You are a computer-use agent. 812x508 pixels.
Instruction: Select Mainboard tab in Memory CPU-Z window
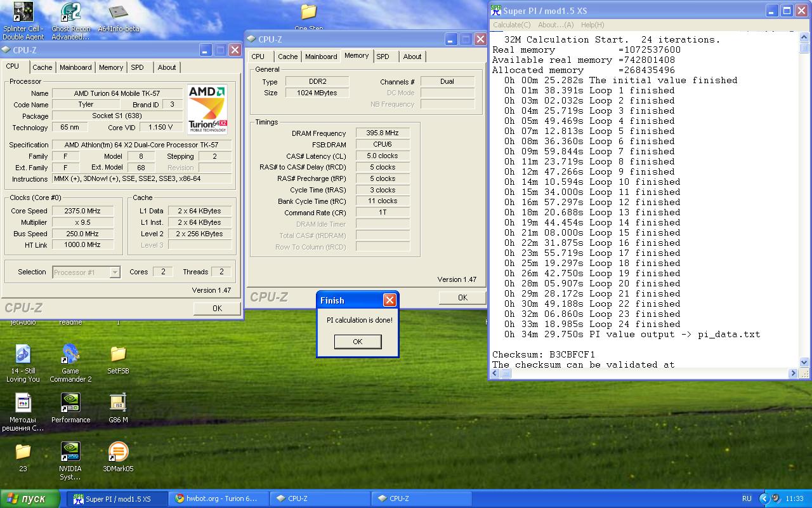(x=321, y=57)
